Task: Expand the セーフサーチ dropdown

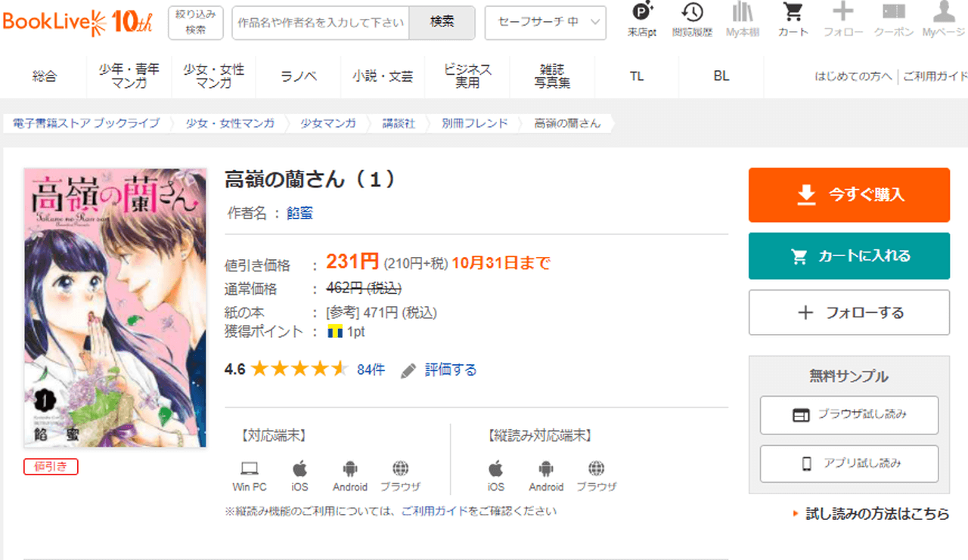Action: point(545,23)
